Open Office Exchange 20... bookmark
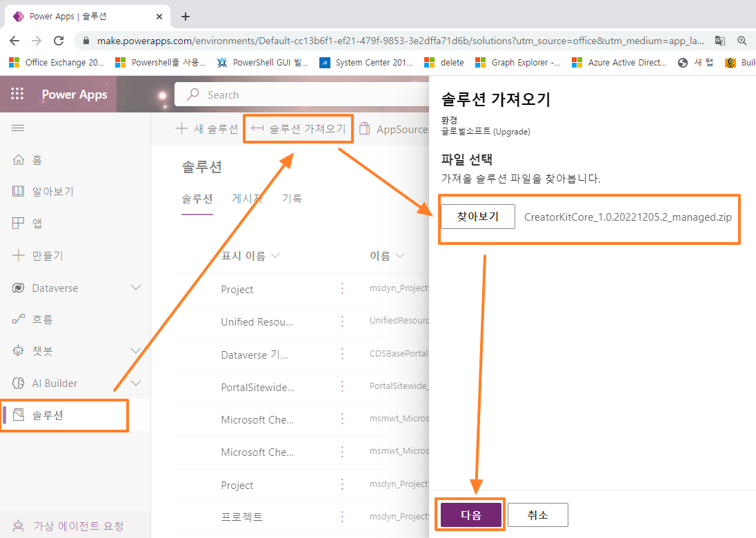The width and height of the screenshot is (756, 538). pos(57,62)
